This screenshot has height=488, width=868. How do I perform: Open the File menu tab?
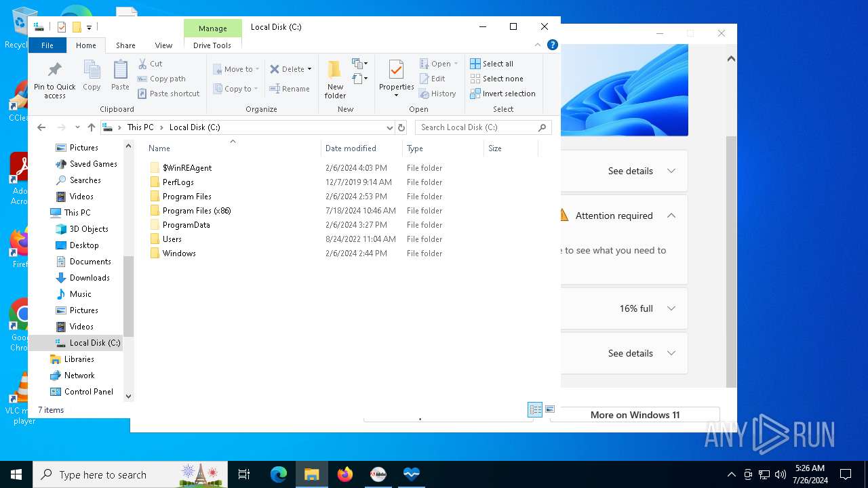pyautogui.click(x=47, y=45)
